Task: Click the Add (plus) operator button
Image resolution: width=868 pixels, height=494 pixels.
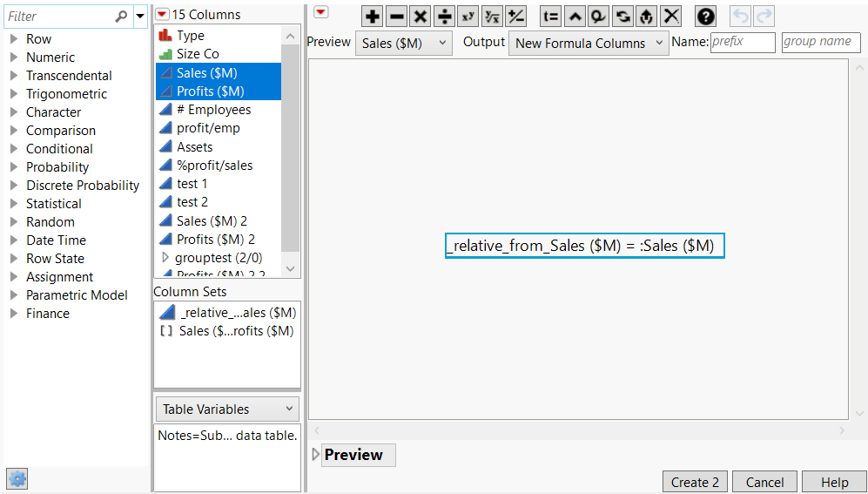Action: (373, 17)
